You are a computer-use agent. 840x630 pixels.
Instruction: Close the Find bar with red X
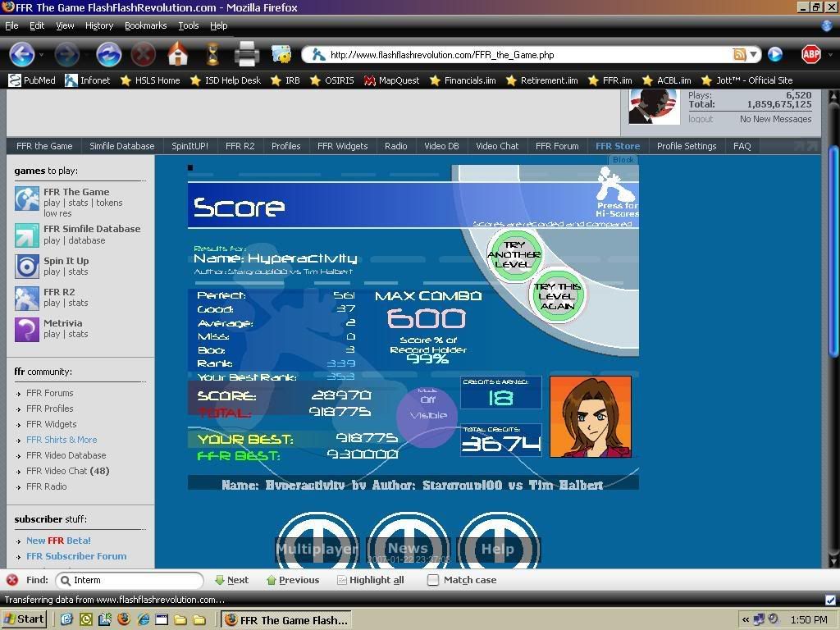tap(12, 580)
